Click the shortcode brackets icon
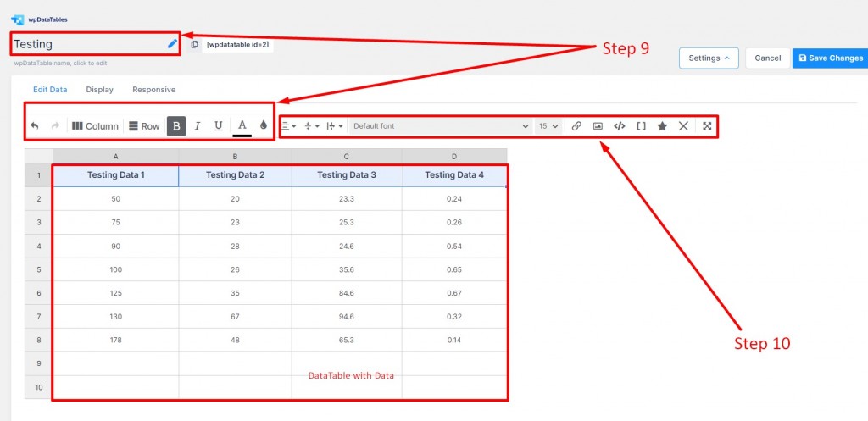The width and height of the screenshot is (868, 421). click(641, 126)
